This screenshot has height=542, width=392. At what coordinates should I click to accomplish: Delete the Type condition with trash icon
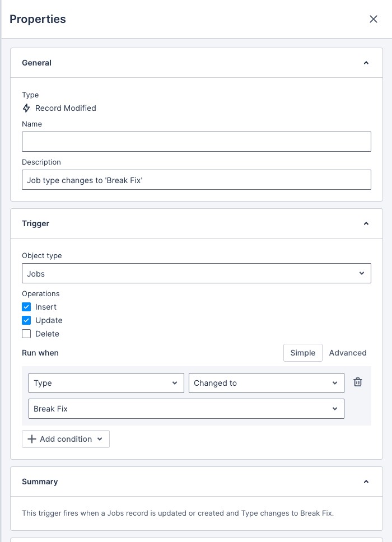(358, 382)
